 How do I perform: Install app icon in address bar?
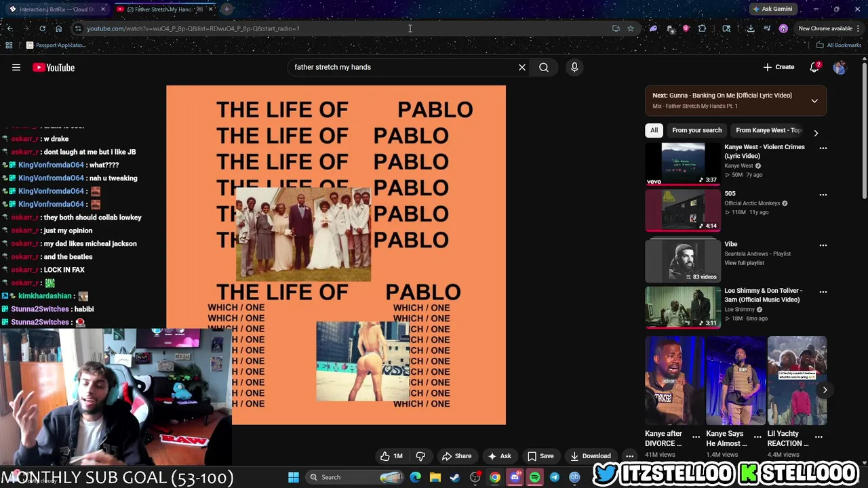tap(616, 28)
